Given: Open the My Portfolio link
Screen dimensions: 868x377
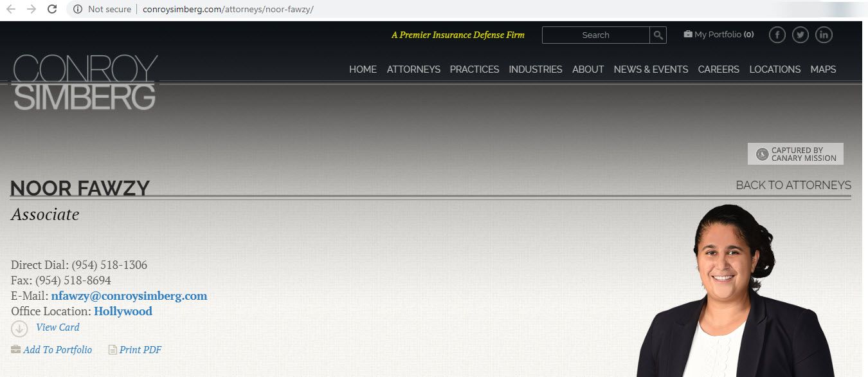Looking at the screenshot, I should point(719,35).
